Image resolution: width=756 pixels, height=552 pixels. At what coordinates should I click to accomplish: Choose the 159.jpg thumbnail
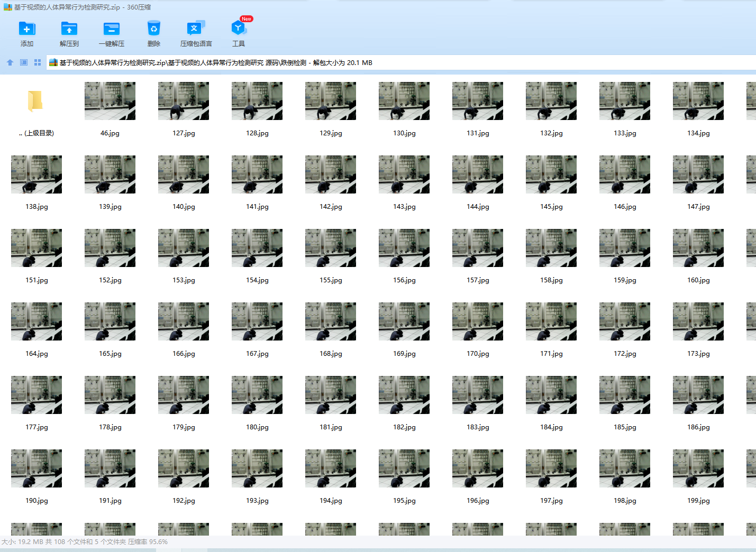coord(625,248)
